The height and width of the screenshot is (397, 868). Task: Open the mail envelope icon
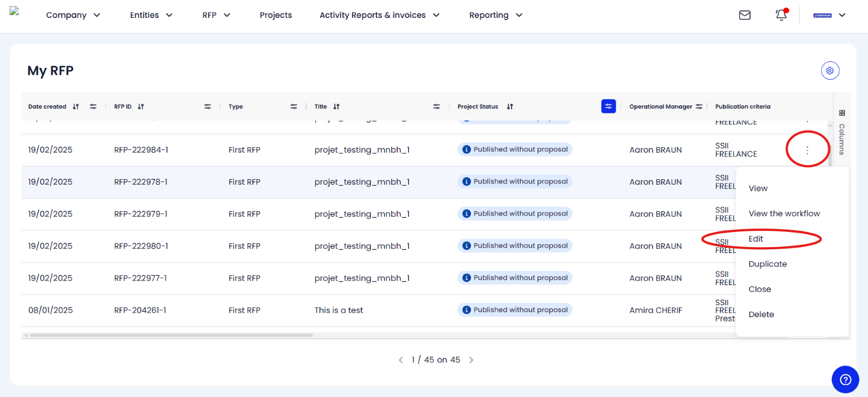click(745, 15)
